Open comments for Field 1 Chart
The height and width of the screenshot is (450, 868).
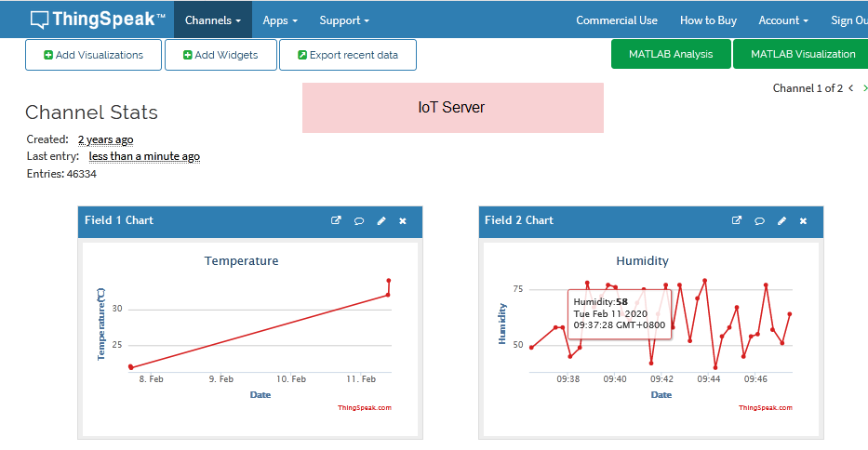(359, 221)
